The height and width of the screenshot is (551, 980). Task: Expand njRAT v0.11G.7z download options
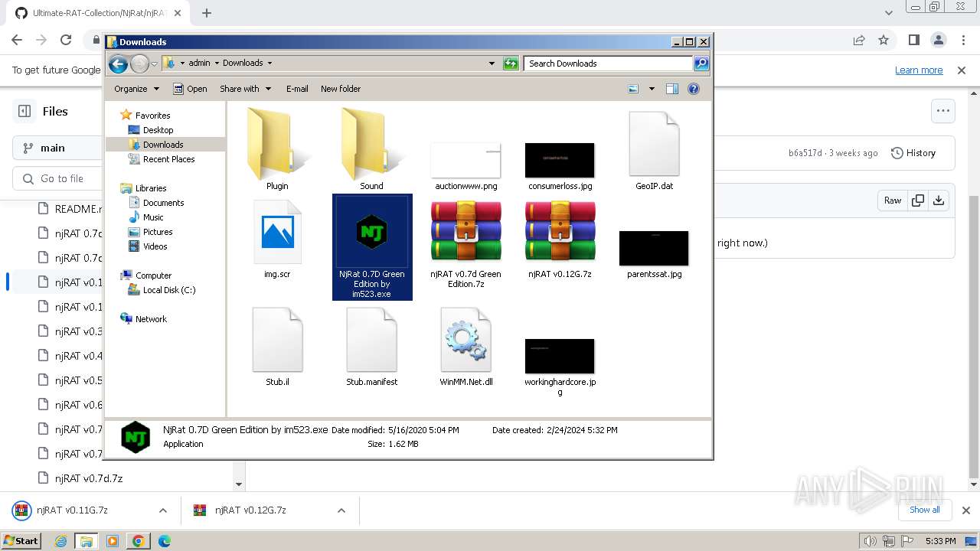[x=162, y=510]
